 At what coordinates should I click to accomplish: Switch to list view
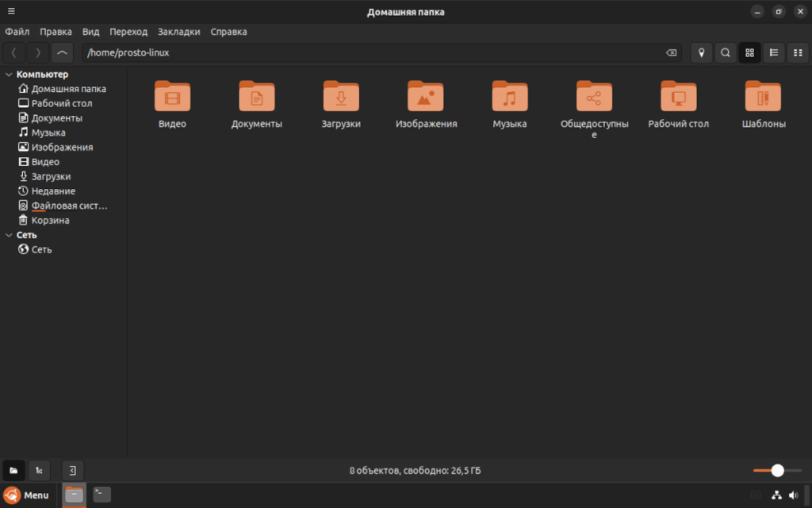(774, 52)
